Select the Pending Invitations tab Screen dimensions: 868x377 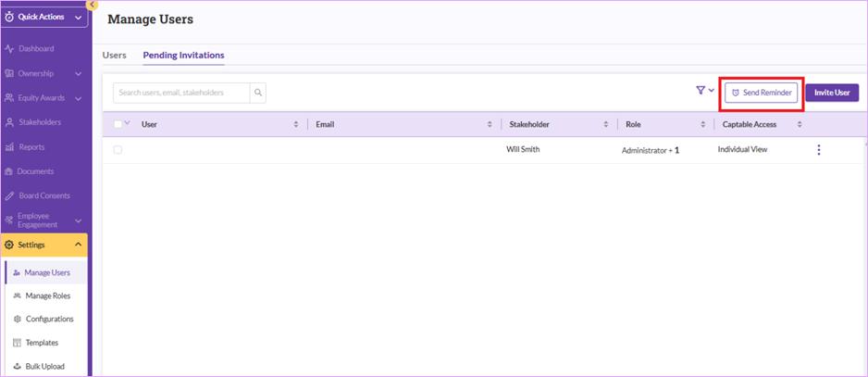[x=184, y=56]
